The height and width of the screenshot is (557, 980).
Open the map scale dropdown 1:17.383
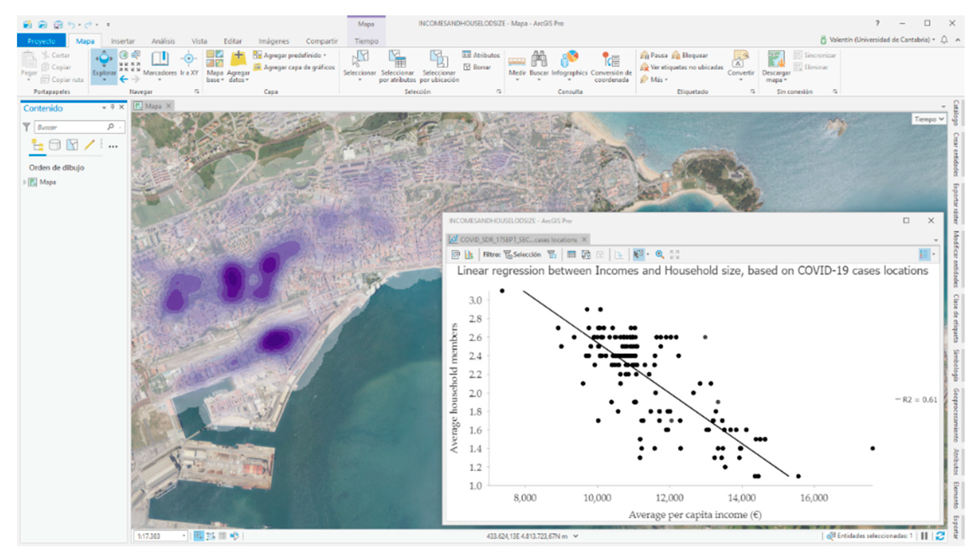(x=184, y=536)
